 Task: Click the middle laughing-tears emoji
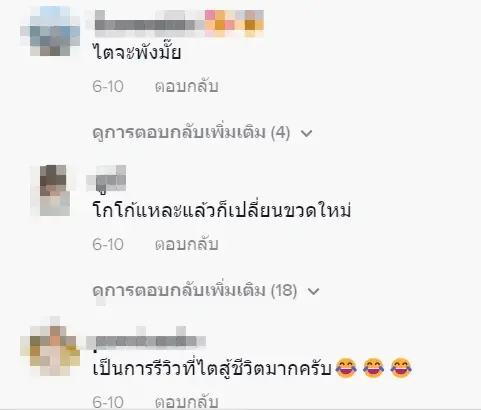pyautogui.click(x=373, y=368)
